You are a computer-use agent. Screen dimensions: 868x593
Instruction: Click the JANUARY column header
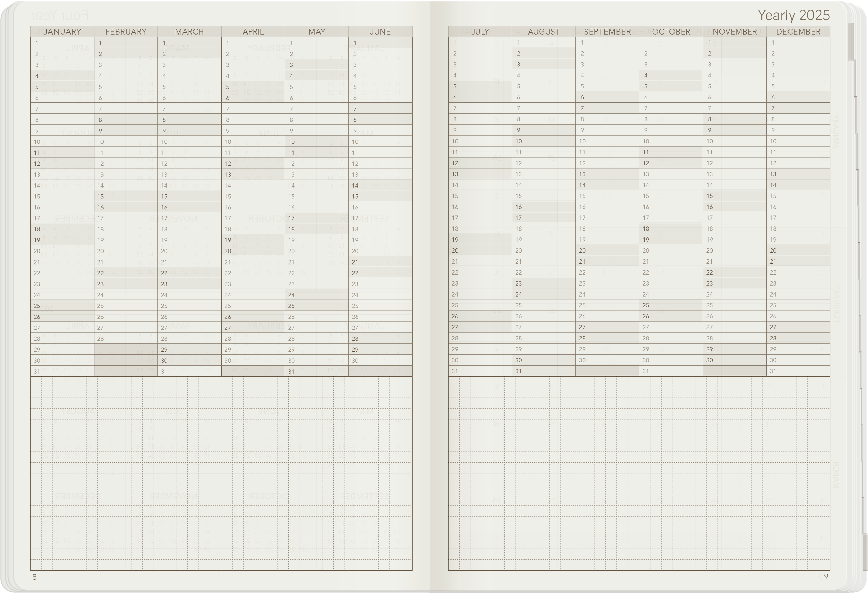(x=62, y=32)
